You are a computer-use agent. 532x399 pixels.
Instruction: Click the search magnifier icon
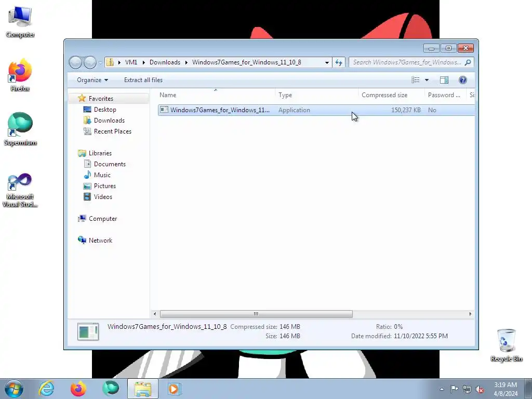[468, 62]
